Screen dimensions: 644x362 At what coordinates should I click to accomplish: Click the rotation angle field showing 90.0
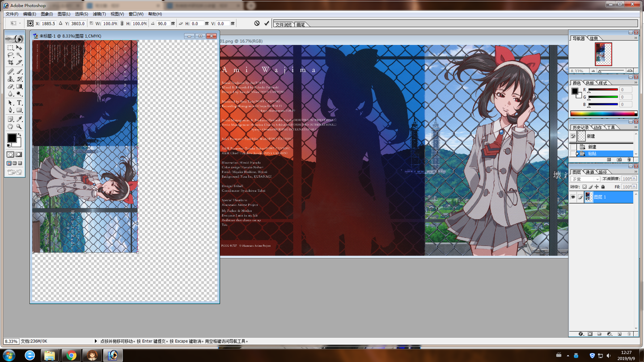tap(162, 24)
